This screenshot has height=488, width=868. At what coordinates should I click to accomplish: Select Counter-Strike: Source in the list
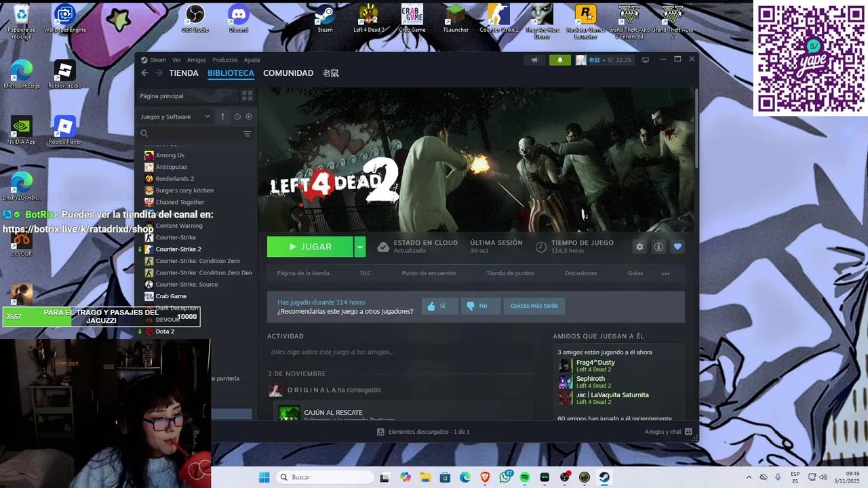(x=186, y=285)
